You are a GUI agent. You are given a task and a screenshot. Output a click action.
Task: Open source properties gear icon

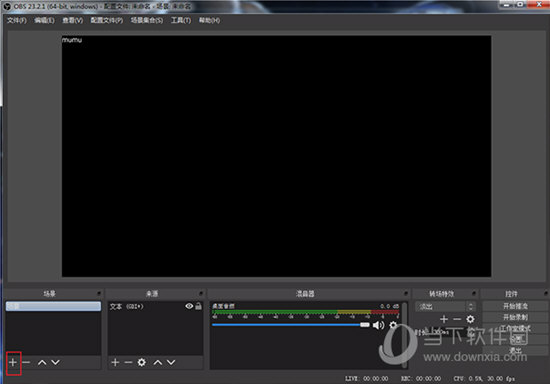click(142, 362)
